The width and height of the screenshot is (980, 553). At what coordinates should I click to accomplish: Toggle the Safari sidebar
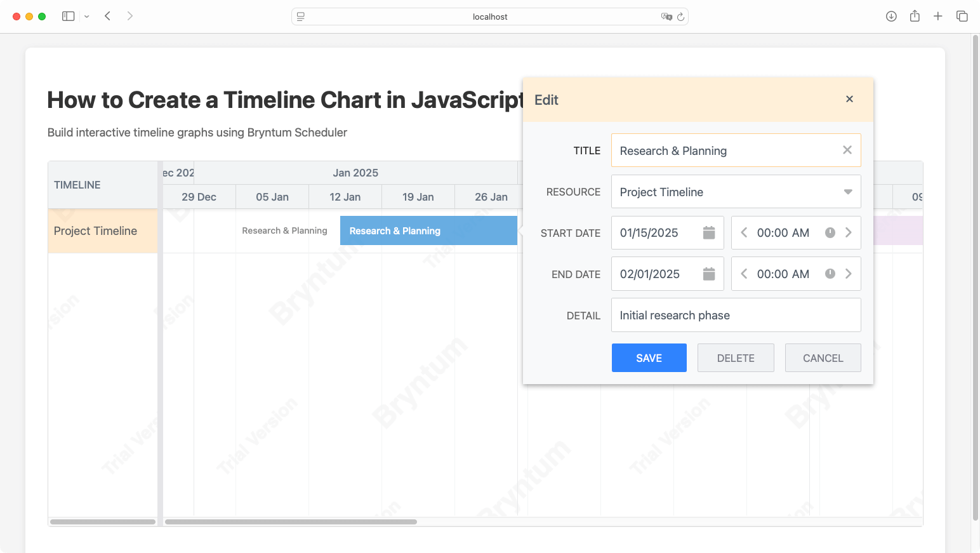68,17
